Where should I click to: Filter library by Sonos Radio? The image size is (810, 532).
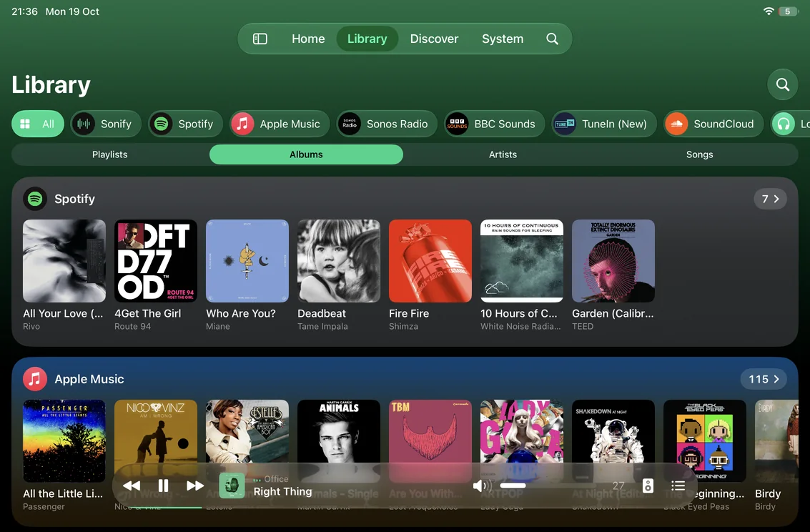pyautogui.click(x=387, y=124)
